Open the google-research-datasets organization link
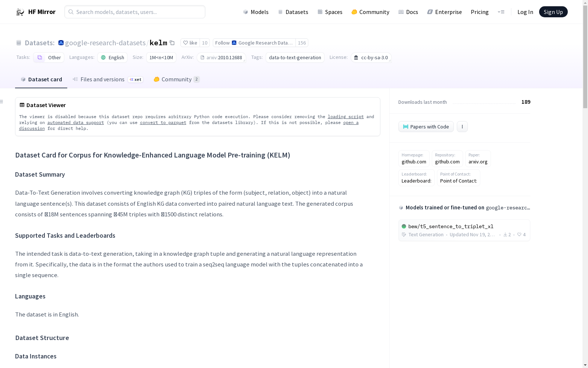Image resolution: width=588 pixels, height=368 pixels. [105, 43]
